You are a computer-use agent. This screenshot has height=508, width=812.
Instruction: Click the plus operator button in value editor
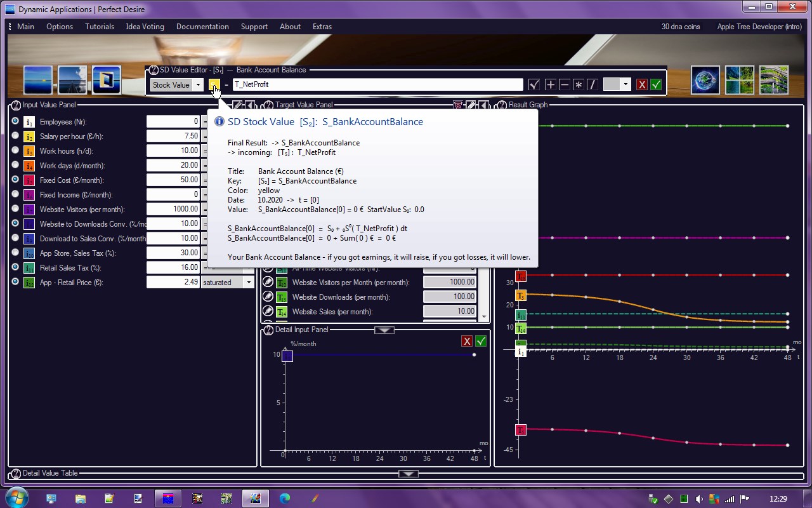pyautogui.click(x=550, y=84)
